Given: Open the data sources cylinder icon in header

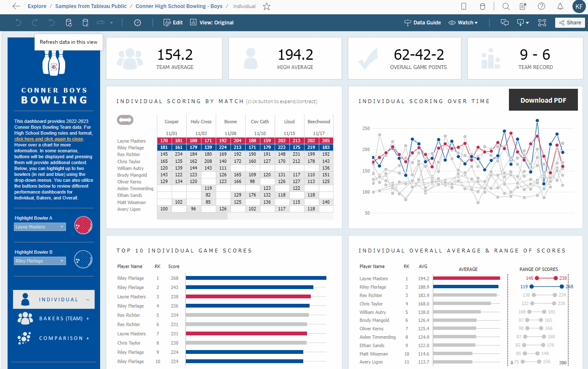Looking at the screenshot, I should click(482, 6).
